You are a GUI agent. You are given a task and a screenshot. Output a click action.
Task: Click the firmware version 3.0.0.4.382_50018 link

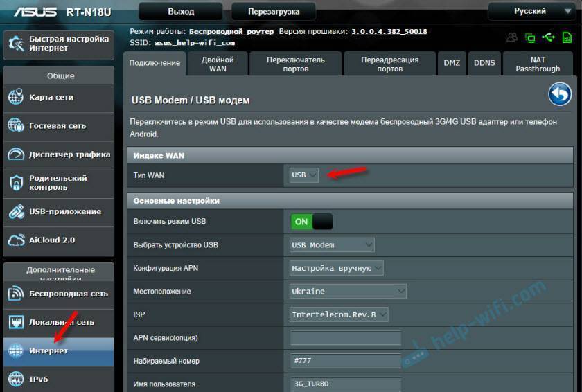pos(389,32)
